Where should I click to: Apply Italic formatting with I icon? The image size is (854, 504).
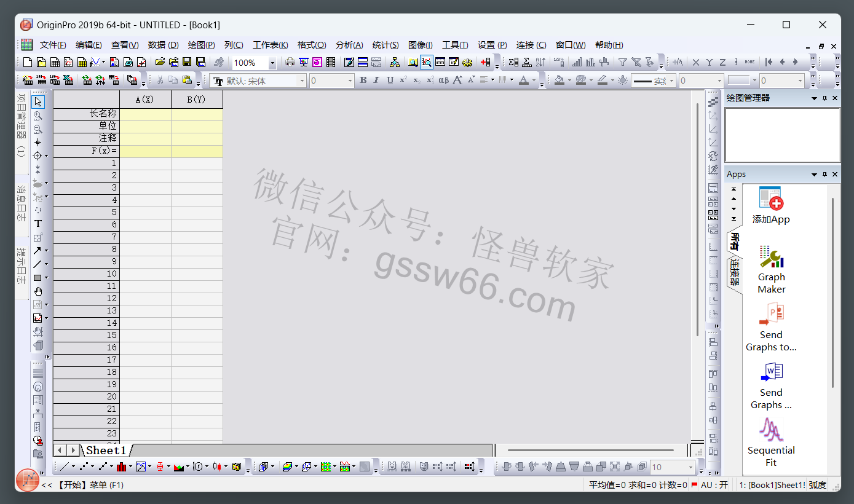coord(376,80)
